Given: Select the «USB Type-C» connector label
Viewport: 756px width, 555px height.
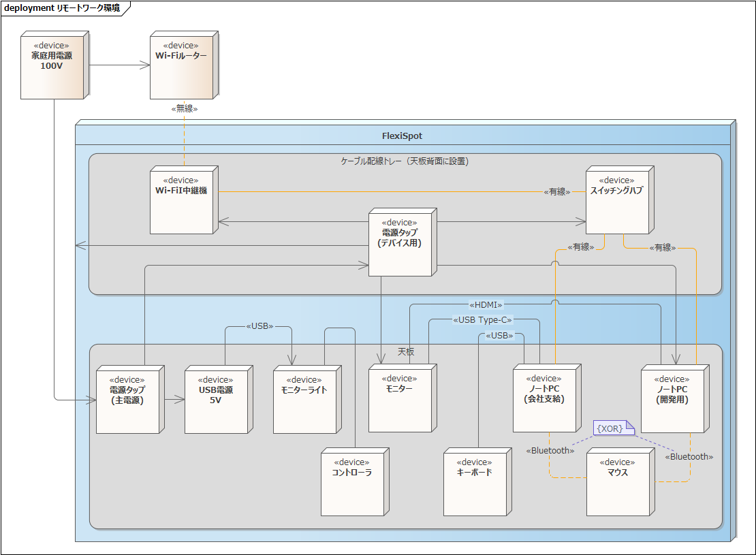Looking at the screenshot, I should pyautogui.click(x=482, y=319).
